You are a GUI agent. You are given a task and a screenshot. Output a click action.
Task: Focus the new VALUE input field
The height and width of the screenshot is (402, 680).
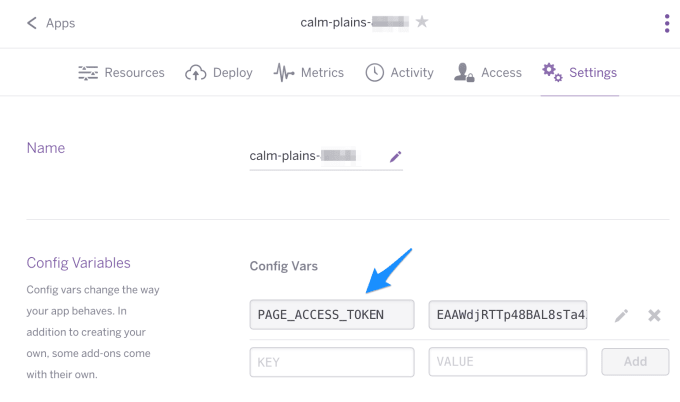[508, 361]
